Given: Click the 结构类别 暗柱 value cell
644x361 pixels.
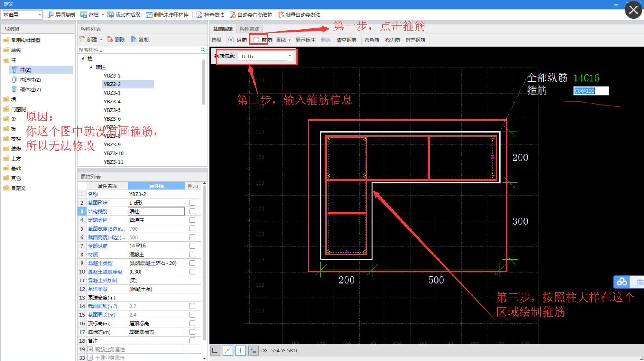Looking at the screenshot, I should 156,211.
